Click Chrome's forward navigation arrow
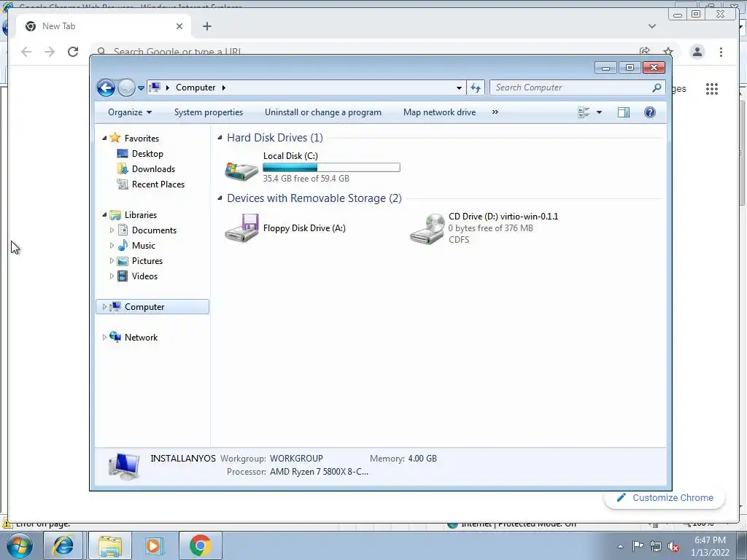 [50, 52]
